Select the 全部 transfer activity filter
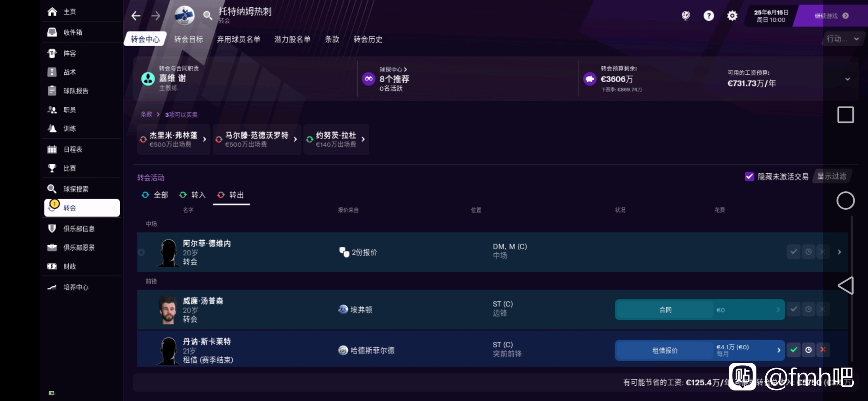 (155, 195)
